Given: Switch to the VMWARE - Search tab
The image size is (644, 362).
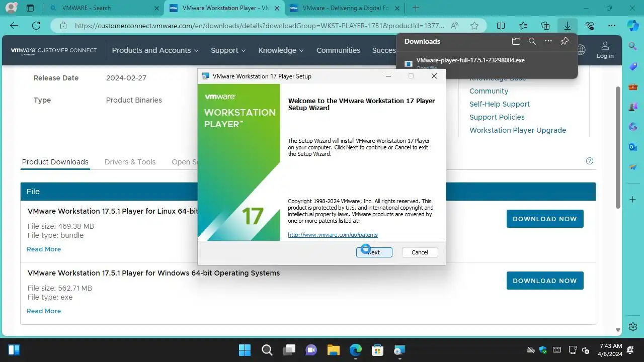Looking at the screenshot, I should coord(104,8).
